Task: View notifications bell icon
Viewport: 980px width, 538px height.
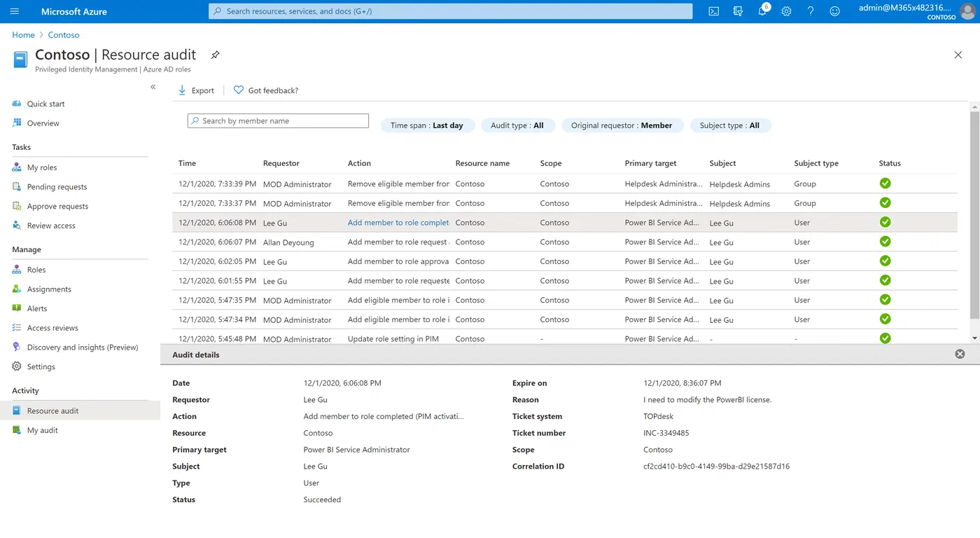Action: coord(762,11)
